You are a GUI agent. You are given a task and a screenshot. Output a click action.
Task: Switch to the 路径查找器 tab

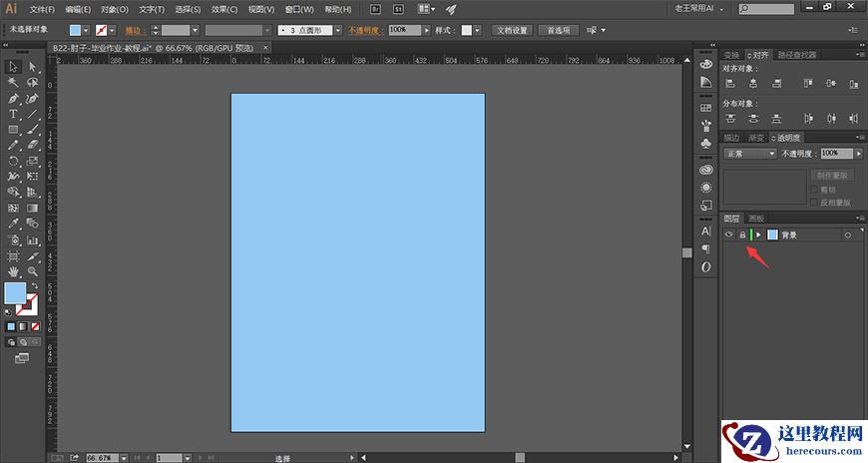(x=795, y=55)
